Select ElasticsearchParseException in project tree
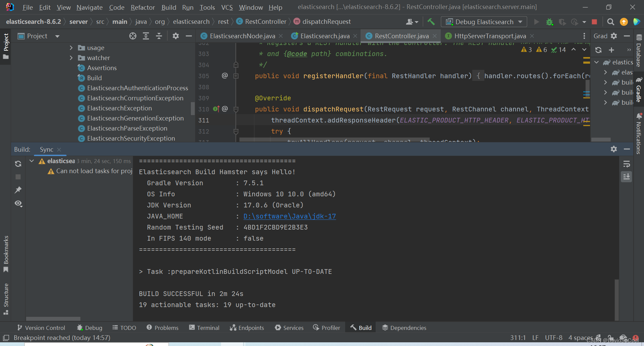 click(x=127, y=128)
